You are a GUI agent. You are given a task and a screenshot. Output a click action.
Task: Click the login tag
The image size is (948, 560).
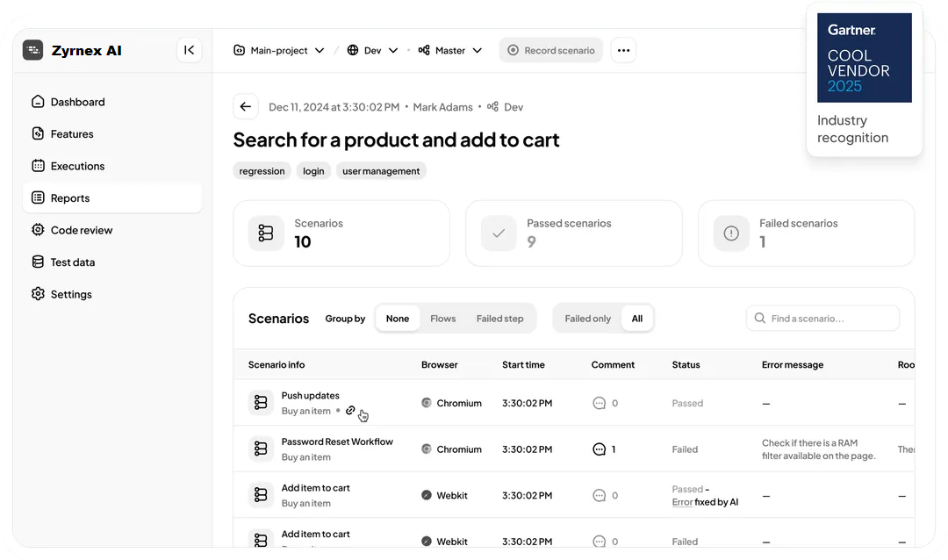click(313, 171)
